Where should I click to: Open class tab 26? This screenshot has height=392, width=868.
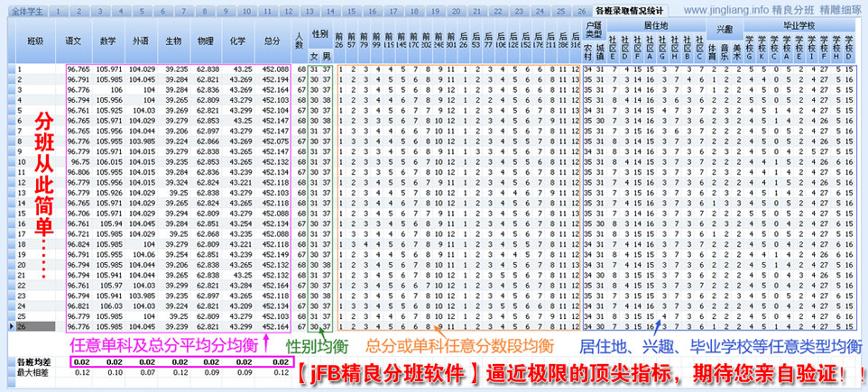pos(581,11)
